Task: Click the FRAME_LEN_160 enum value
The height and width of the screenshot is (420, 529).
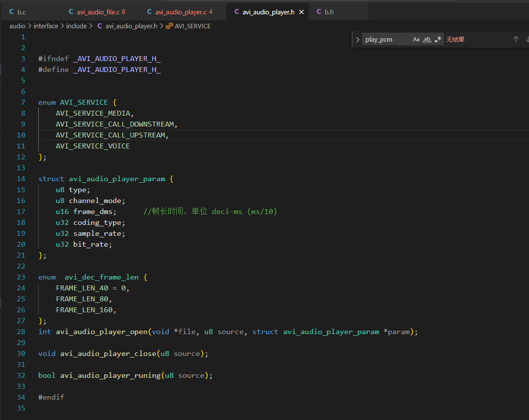Action: [84, 310]
